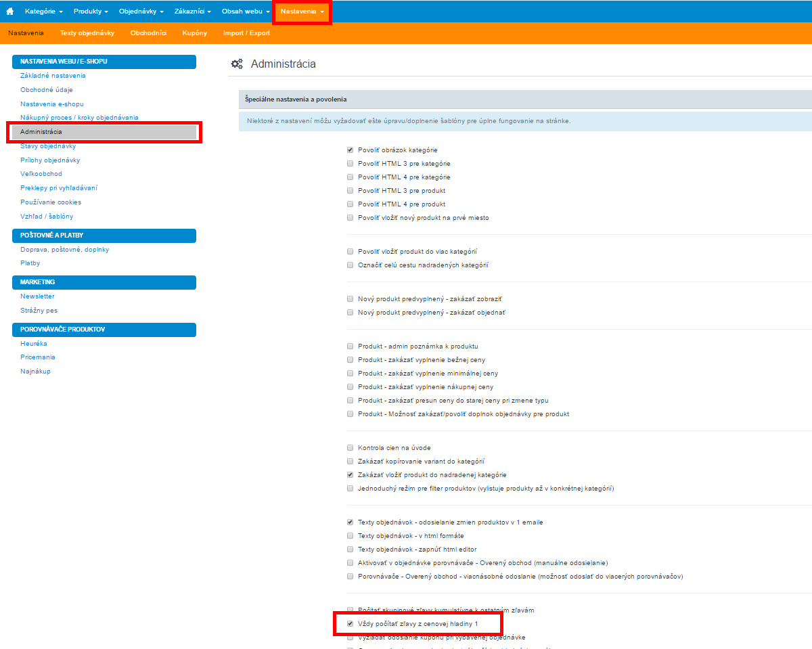Open Pricemania comparator settings

[x=38, y=357]
